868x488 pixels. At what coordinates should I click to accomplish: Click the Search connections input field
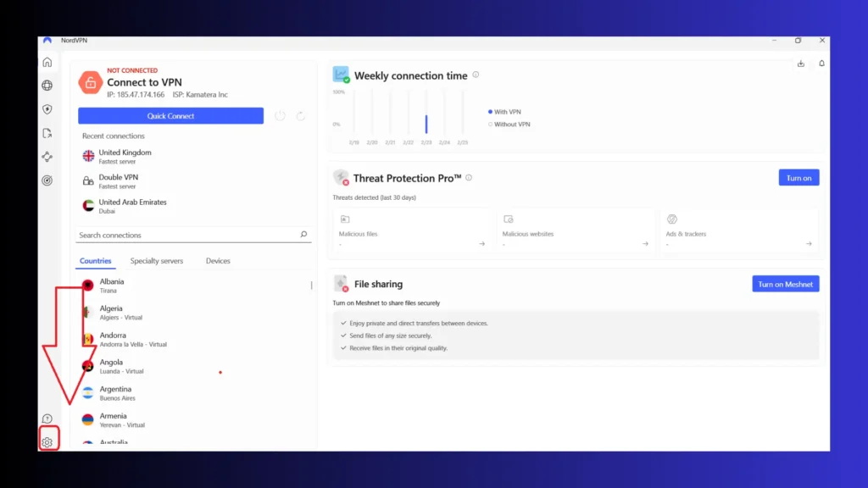(x=193, y=235)
